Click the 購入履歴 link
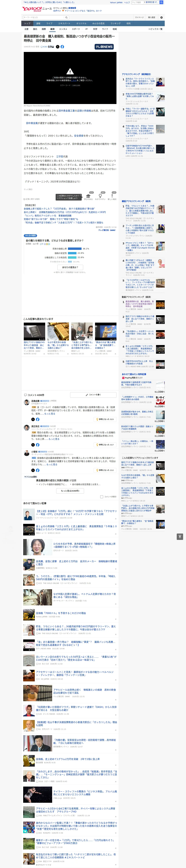Image resolution: width=186 pixels, height=868 pixels. 152,18
